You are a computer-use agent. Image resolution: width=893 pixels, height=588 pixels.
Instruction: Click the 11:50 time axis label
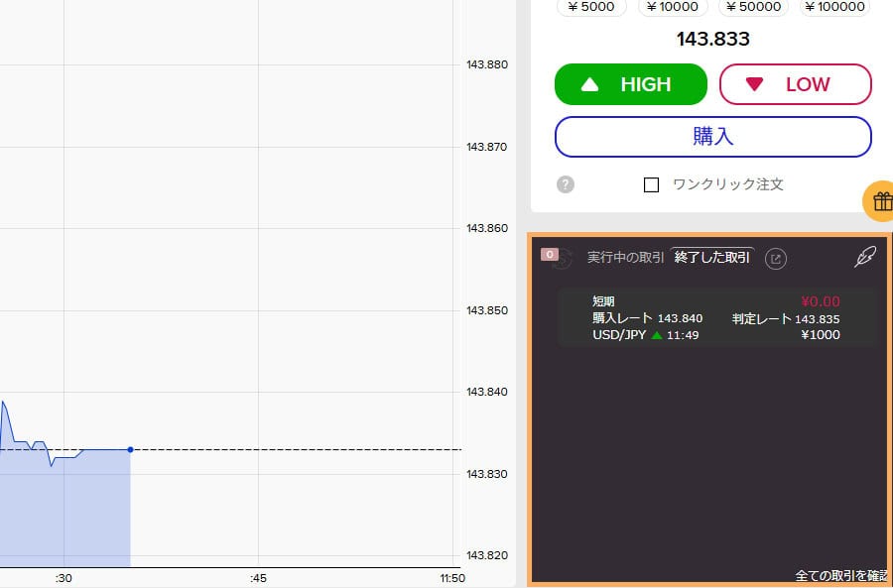click(x=452, y=578)
